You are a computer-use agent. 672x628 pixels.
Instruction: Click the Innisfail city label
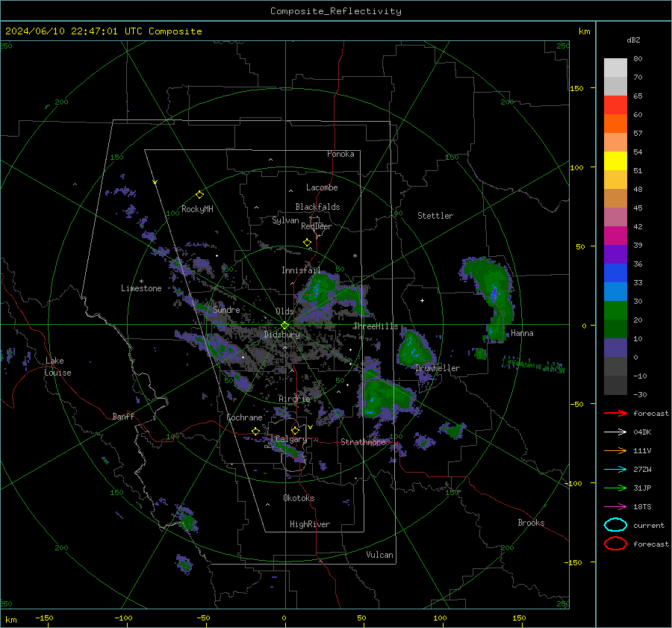(301, 270)
